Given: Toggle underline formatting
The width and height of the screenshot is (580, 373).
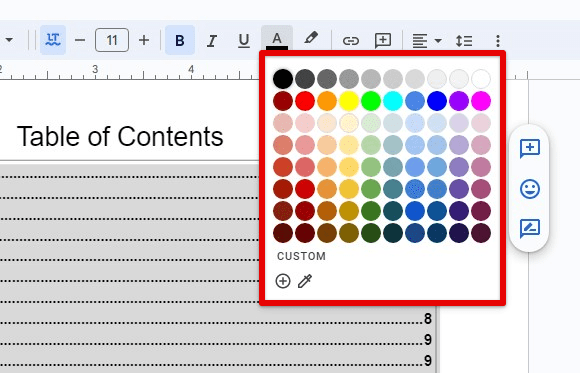Looking at the screenshot, I should click(x=243, y=40).
